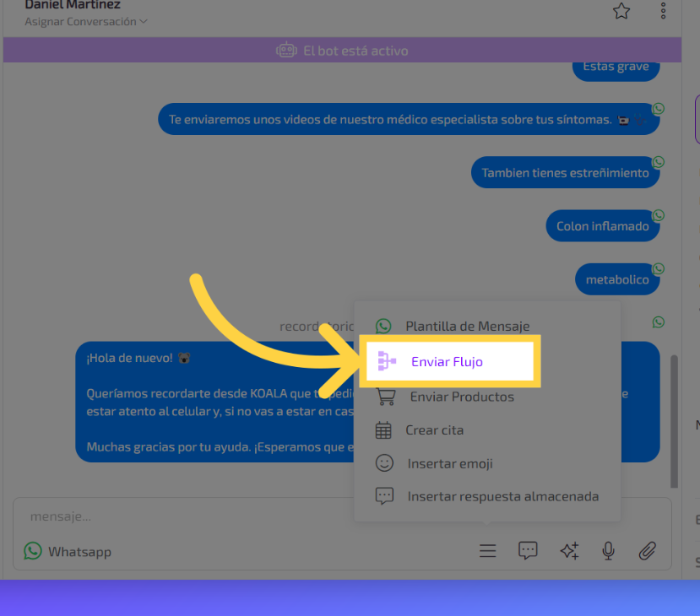Viewport: 700px width, 616px height.
Task: Open stored responses chat bubble icon
Action: pyautogui.click(x=528, y=551)
